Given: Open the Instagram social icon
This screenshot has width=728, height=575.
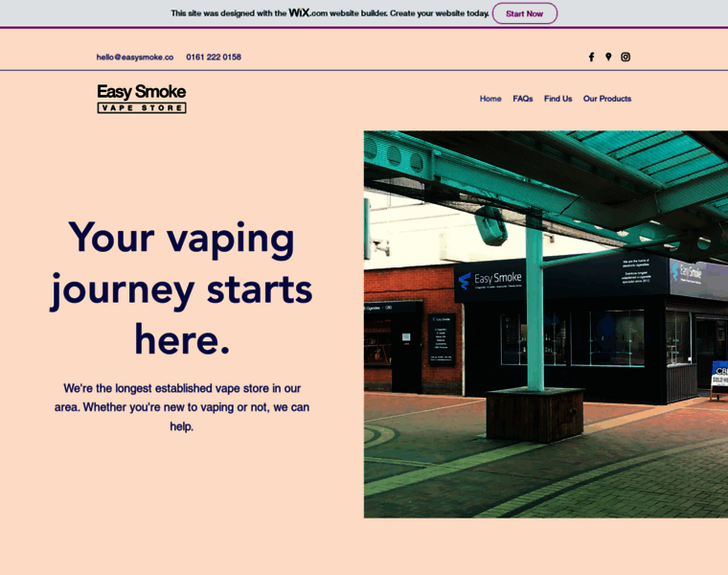Looking at the screenshot, I should 626,57.
